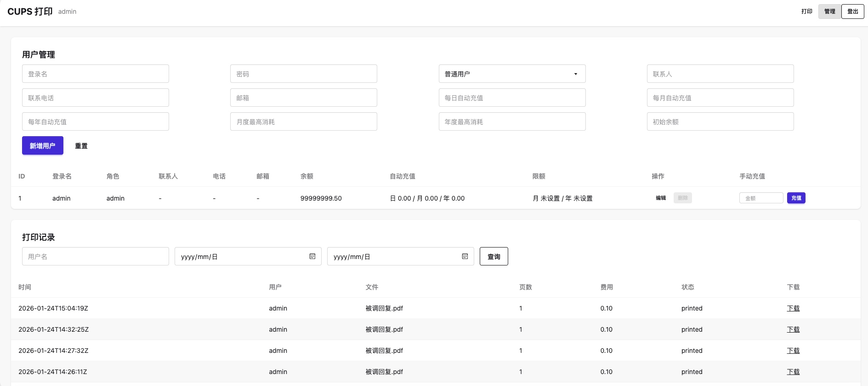Reset the user form with 重置

point(81,146)
